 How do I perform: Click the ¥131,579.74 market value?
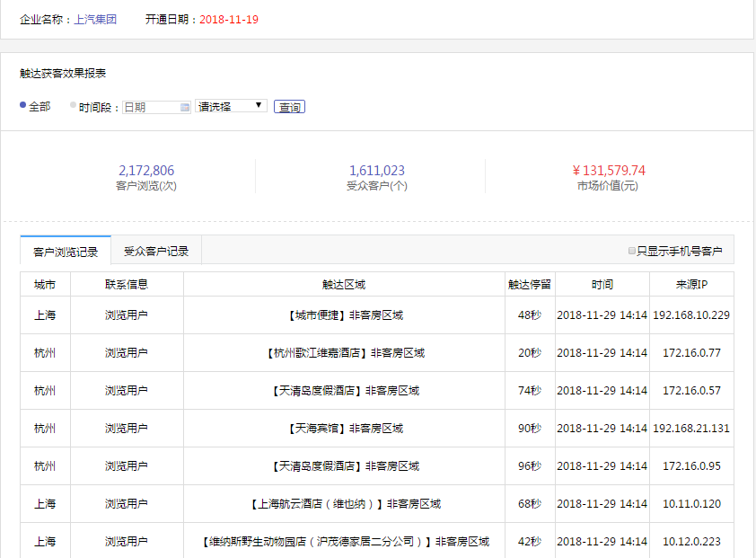609,171
